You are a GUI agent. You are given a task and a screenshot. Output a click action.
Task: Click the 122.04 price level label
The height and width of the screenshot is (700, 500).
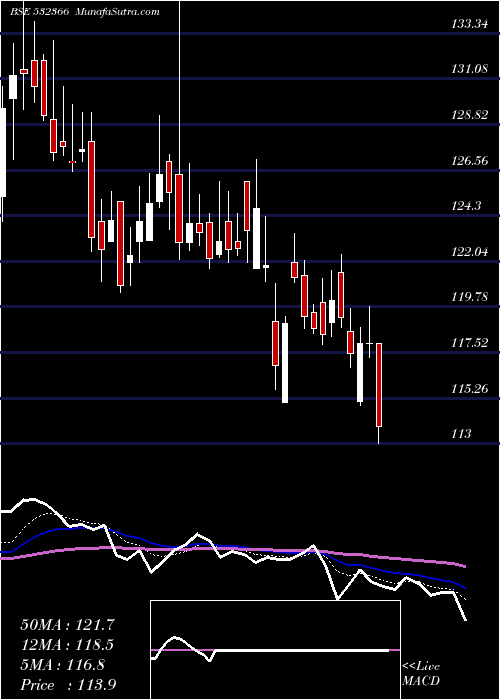pos(469,252)
